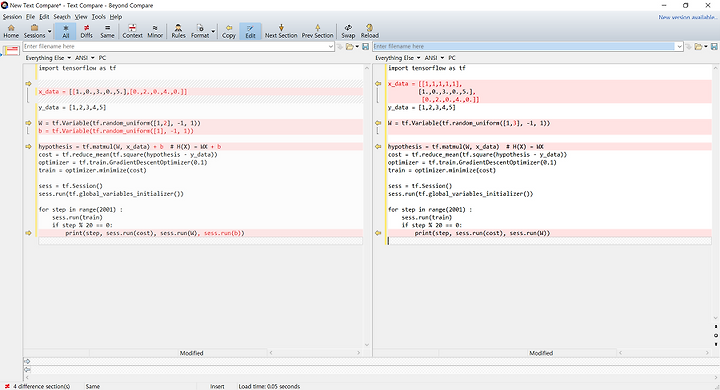This screenshot has height=390, width=720.
Task: Open the File menu
Action: 30,17
